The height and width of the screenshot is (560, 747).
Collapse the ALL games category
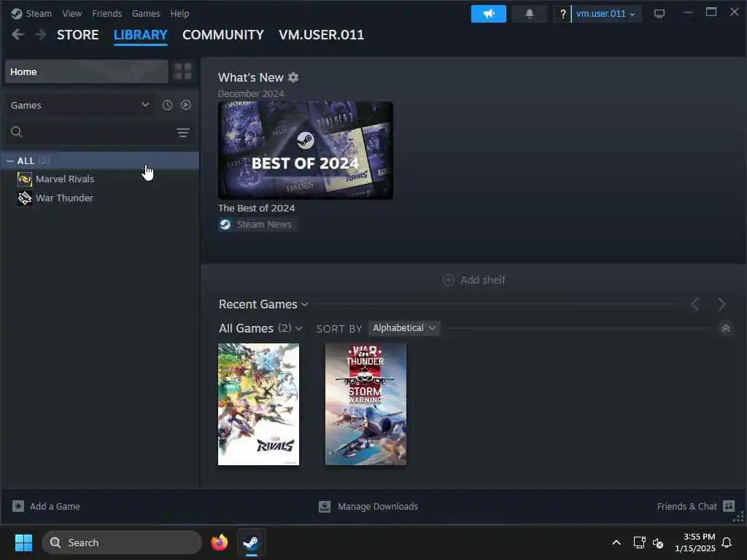pos(10,161)
